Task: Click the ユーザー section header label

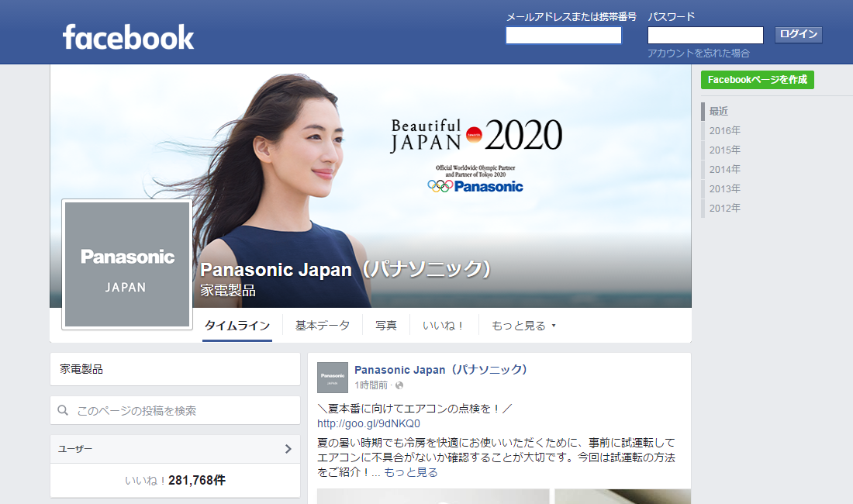Action: [x=75, y=449]
